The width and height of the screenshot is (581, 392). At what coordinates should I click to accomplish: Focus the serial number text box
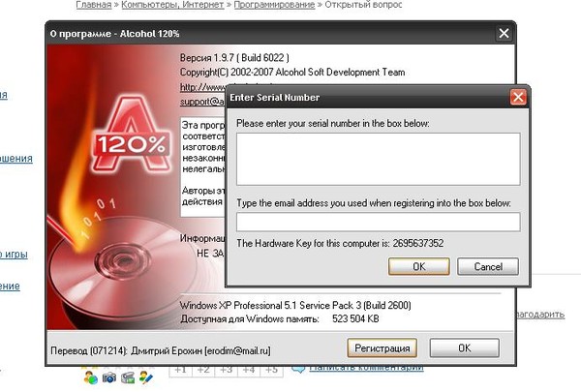[379, 159]
